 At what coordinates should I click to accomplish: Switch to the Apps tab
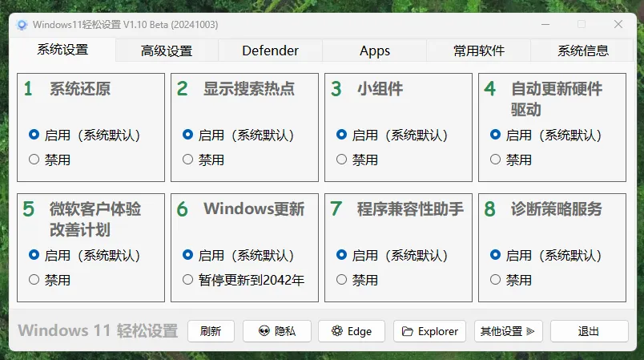pos(374,51)
